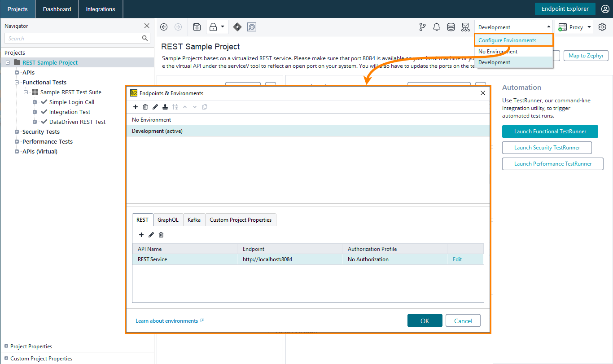The height and width of the screenshot is (364, 613).
Task: Switch to the GraphQL tab
Action: tap(168, 219)
